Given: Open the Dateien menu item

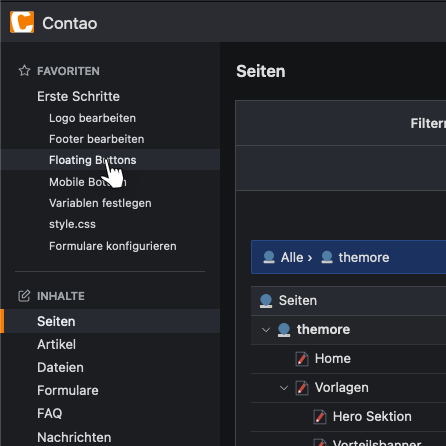Looking at the screenshot, I should pos(60,367).
